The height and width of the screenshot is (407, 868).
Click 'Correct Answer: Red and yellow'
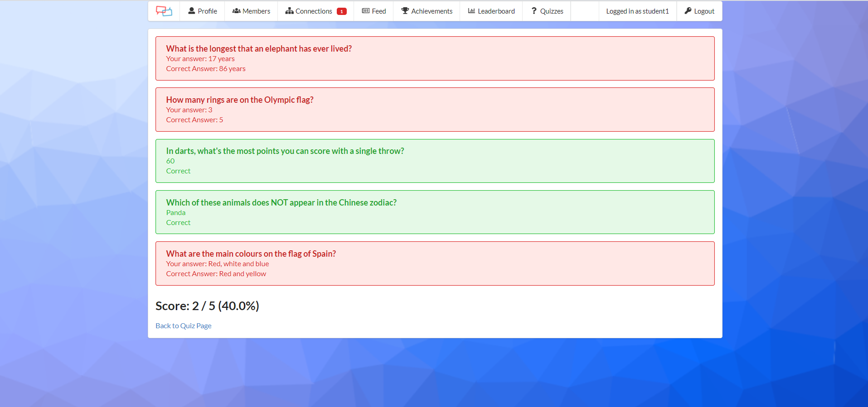point(216,274)
